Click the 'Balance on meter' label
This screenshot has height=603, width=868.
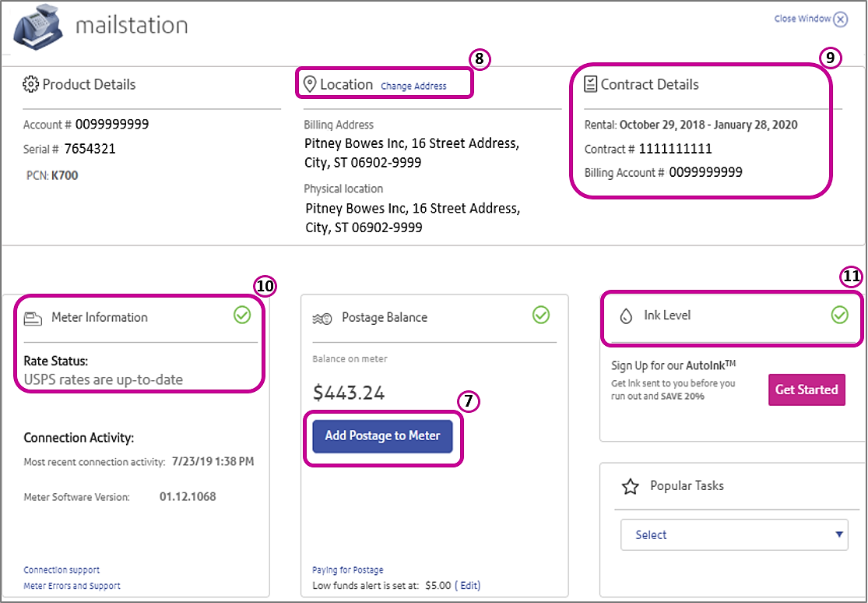pos(350,359)
